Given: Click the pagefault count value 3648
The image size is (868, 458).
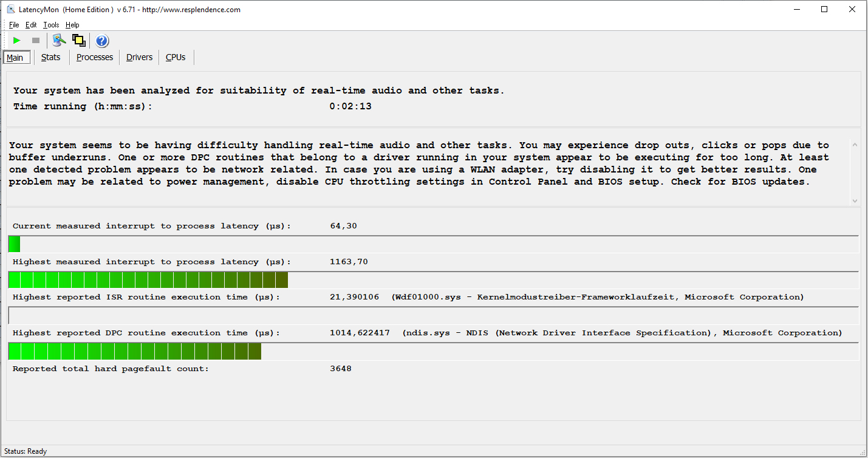Looking at the screenshot, I should [341, 369].
